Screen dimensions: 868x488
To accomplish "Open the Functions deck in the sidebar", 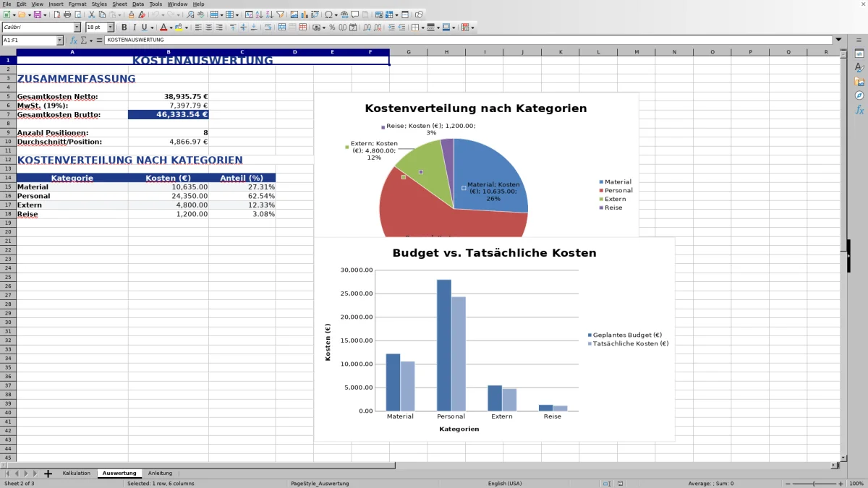I will tap(859, 110).
